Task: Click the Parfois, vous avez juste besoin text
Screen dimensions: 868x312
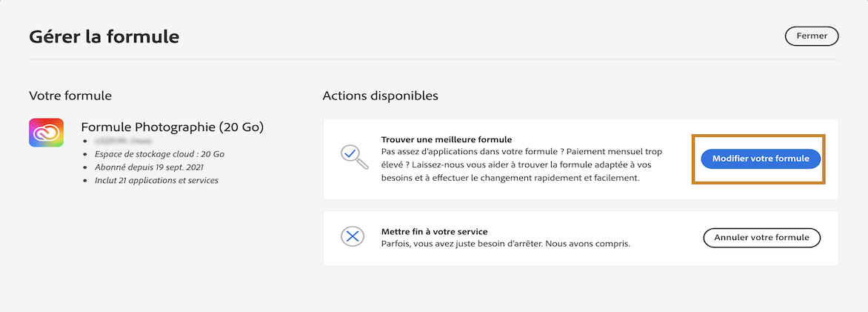Action: click(505, 243)
